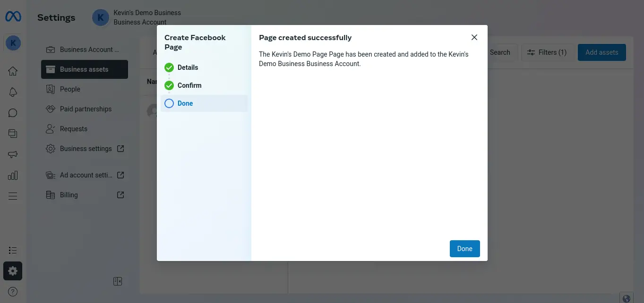This screenshot has width=644, height=303.
Task: Open Kevin's Demo Business account switcher
Action: point(137,17)
